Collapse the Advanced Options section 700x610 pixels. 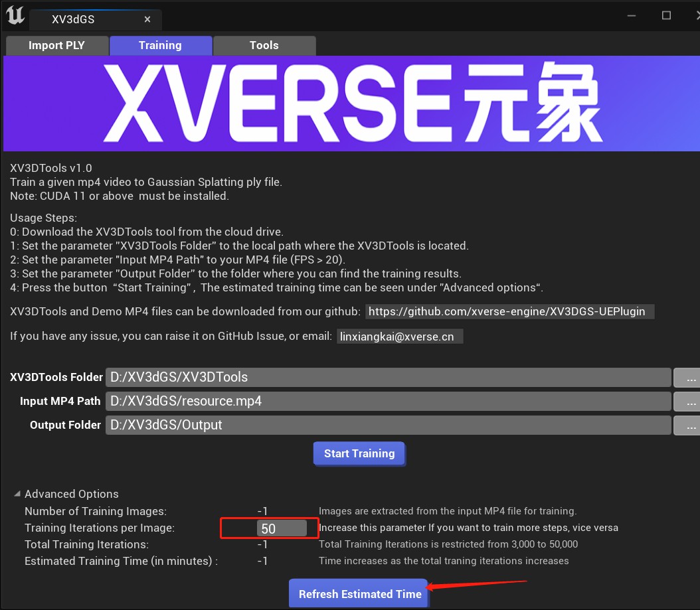(x=17, y=494)
